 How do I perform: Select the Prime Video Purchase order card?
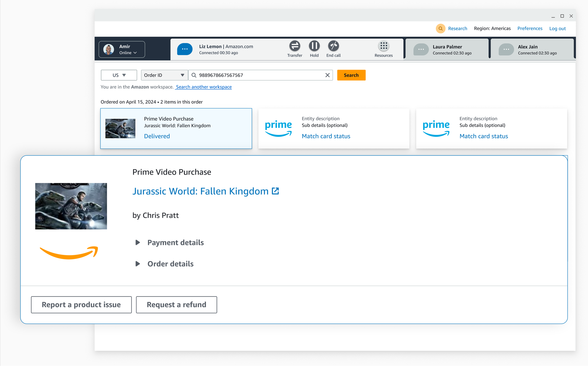(x=176, y=128)
